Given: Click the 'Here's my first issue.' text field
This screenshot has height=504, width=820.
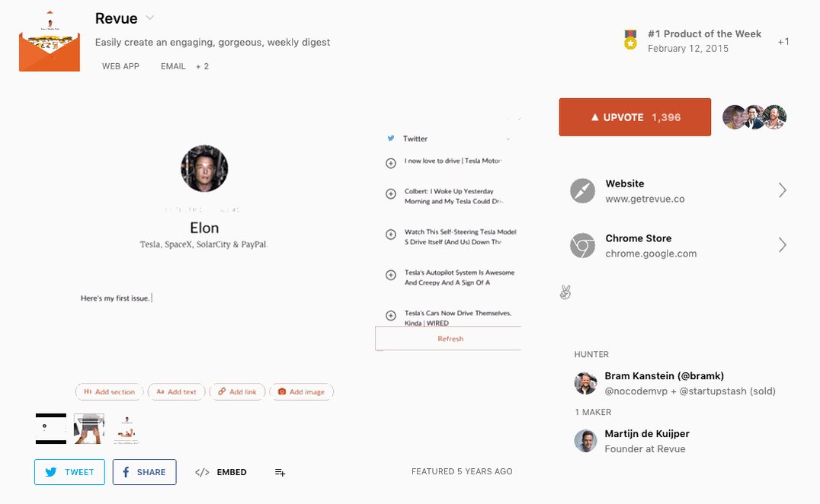Looking at the screenshot, I should (117, 298).
